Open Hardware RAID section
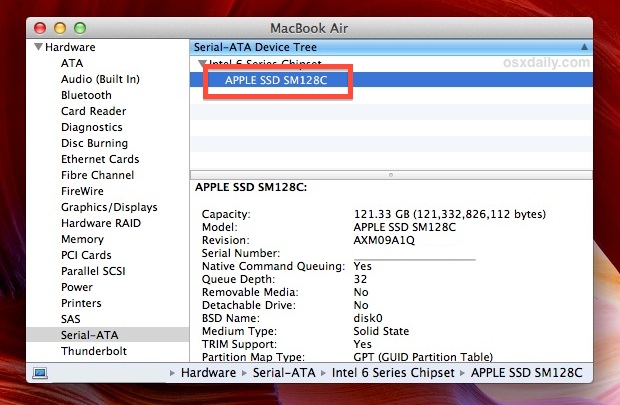The image size is (620, 405). [101, 223]
